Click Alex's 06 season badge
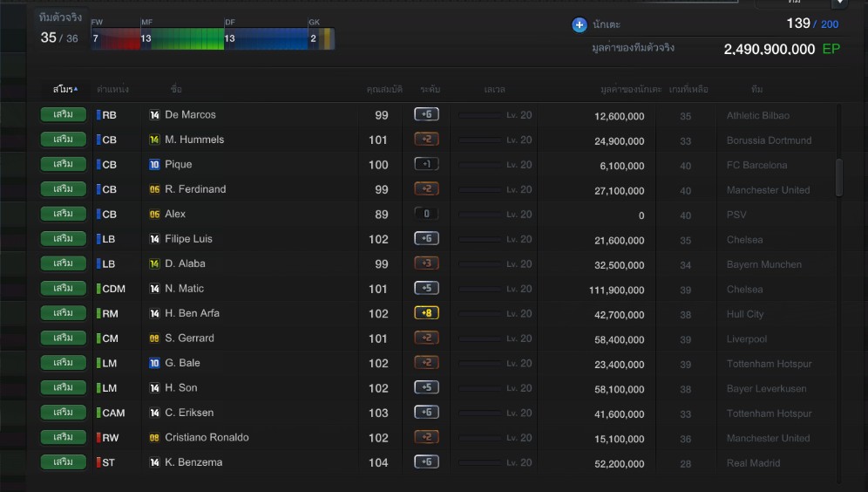Image resolution: width=868 pixels, height=492 pixels. click(154, 215)
